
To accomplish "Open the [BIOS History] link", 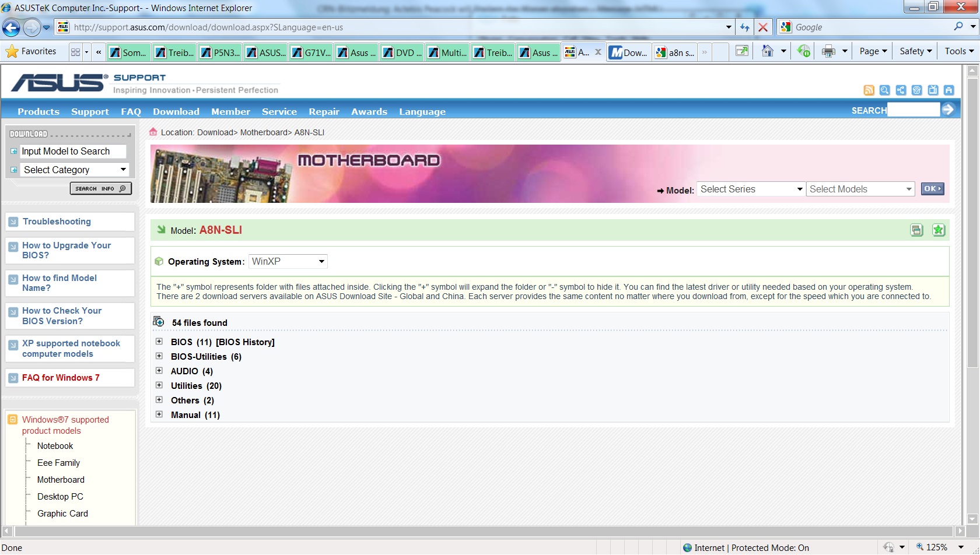I will click(245, 342).
